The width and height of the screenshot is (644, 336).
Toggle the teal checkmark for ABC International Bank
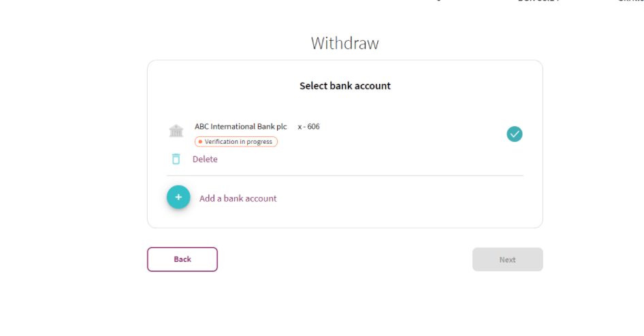515,134
